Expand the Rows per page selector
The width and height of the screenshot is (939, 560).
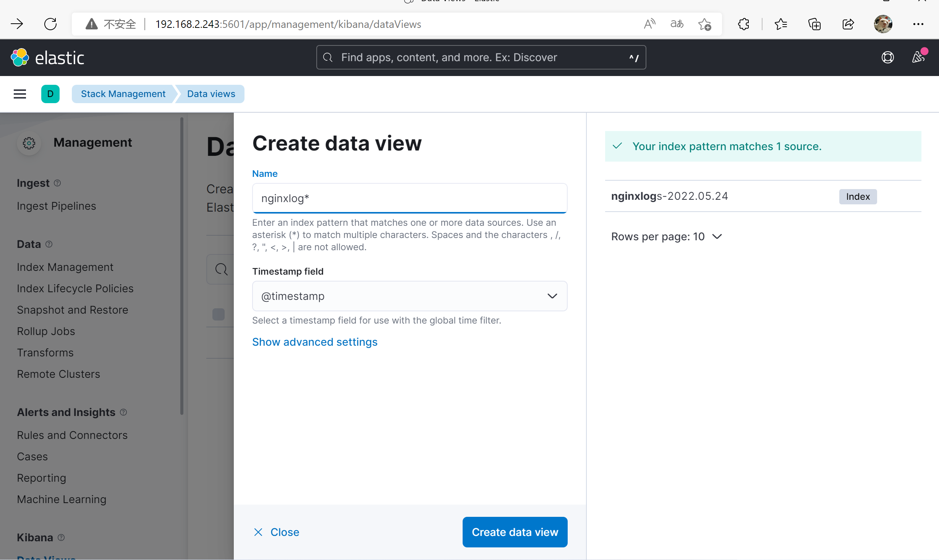click(x=667, y=237)
